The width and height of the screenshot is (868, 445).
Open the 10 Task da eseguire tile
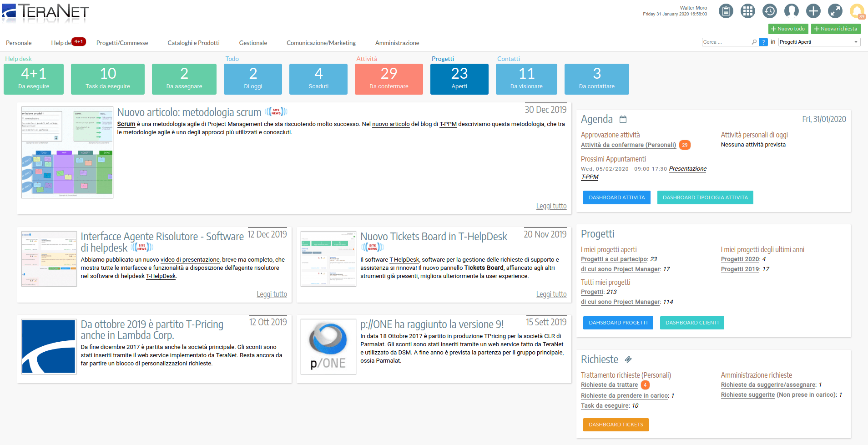pyautogui.click(x=108, y=79)
